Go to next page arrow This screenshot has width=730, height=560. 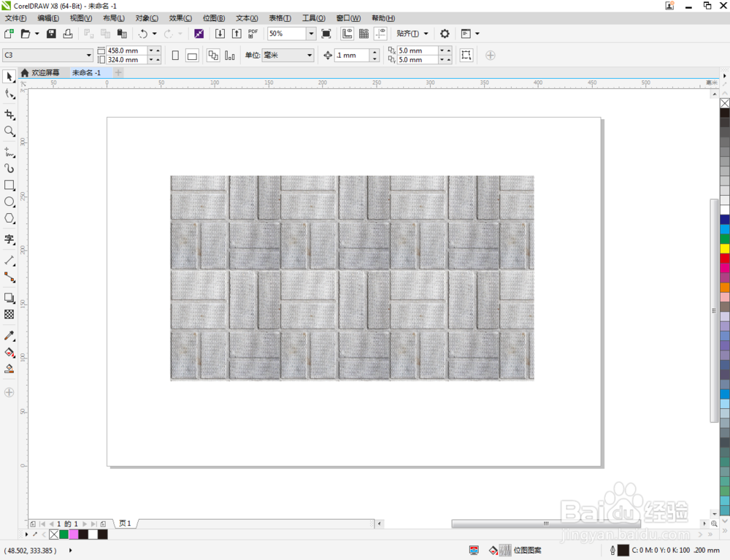tap(85, 523)
